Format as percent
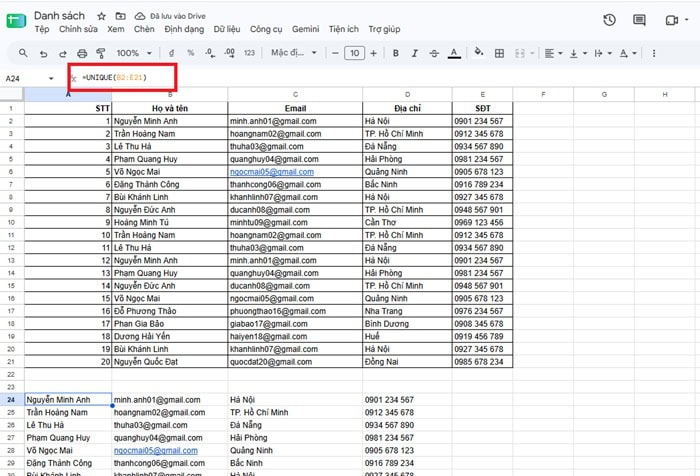This screenshot has height=476, width=700. coord(191,53)
